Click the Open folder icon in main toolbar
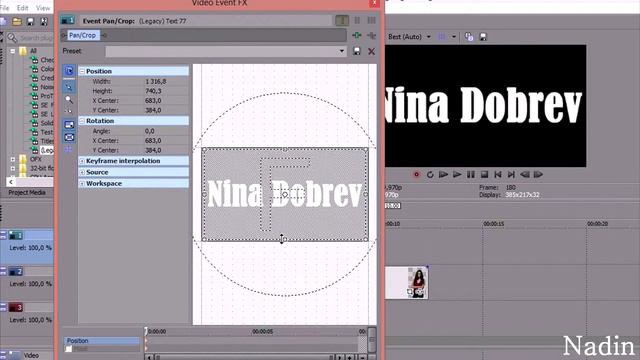The image size is (640, 360). click(17, 21)
